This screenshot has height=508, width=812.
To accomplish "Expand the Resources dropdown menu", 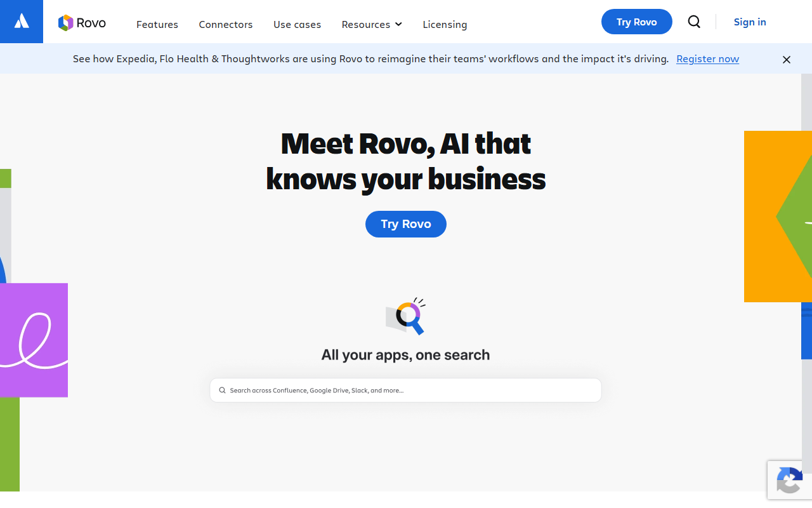I will pyautogui.click(x=372, y=24).
